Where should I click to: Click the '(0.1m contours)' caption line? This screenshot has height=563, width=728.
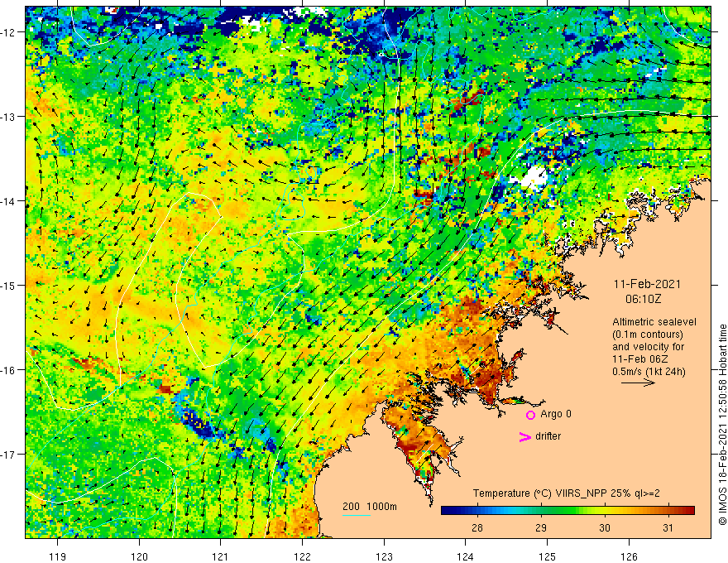click(x=647, y=334)
